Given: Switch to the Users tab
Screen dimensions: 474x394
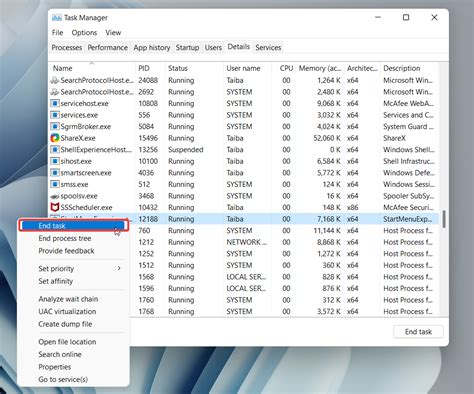Looking at the screenshot, I should click(213, 48).
